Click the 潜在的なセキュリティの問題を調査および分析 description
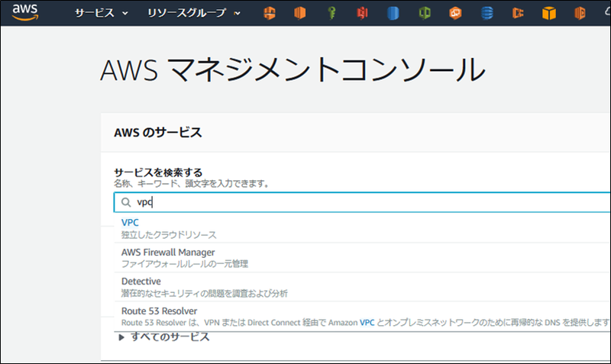This screenshot has height=364, width=611. (205, 293)
